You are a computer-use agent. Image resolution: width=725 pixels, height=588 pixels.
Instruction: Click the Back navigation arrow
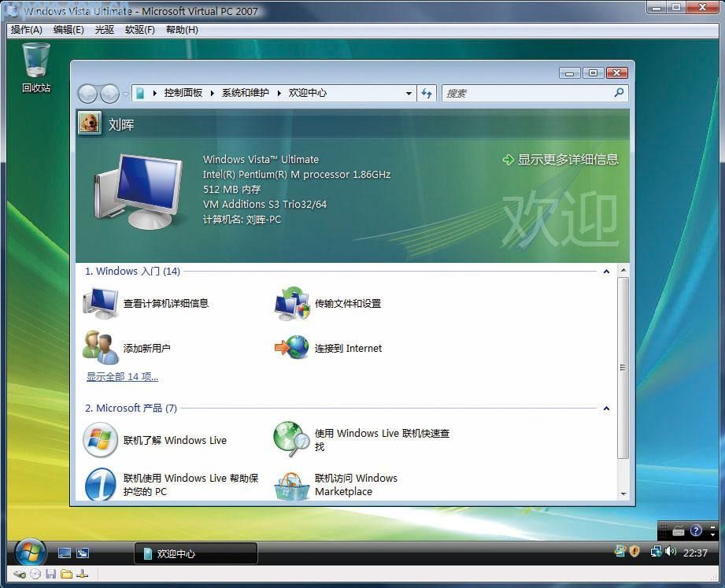88,94
